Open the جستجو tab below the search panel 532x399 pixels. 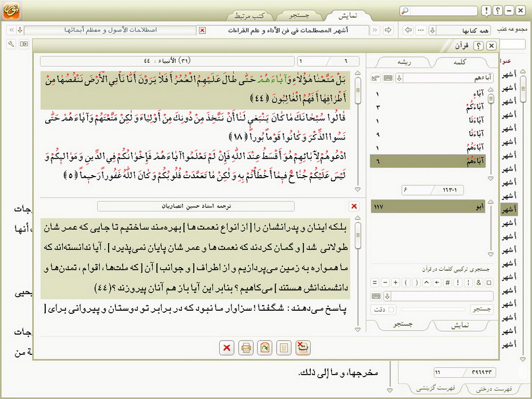403,325
